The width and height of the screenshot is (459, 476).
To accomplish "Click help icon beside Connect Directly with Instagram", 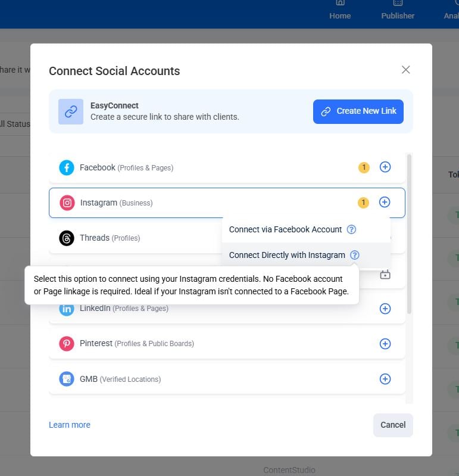I will coord(355,255).
